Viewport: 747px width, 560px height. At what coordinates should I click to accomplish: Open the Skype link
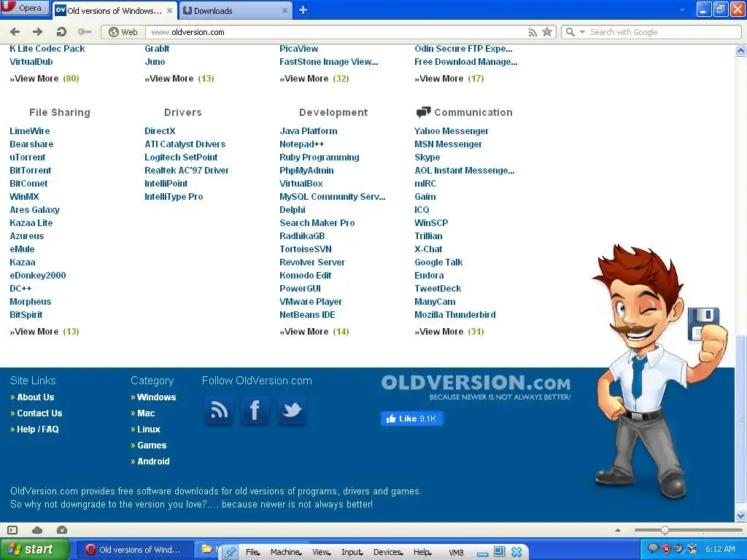(x=427, y=157)
